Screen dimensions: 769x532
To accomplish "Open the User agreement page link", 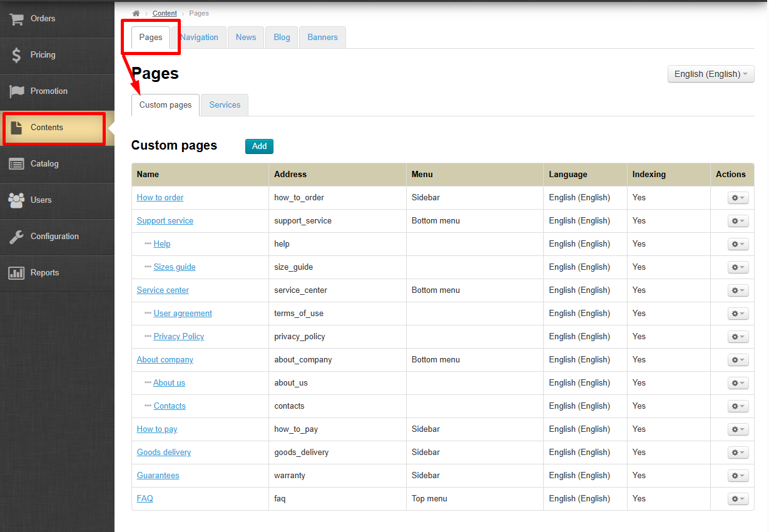I will 183,314.
